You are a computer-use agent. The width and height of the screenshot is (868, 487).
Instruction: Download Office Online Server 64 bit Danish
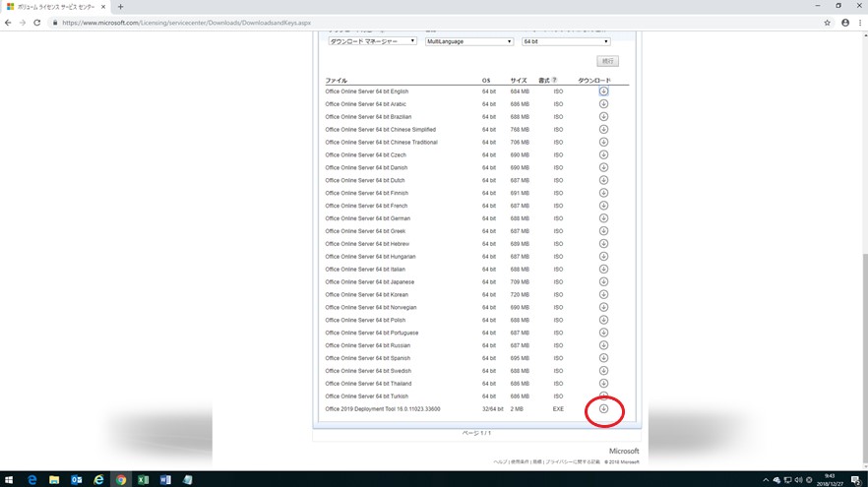click(603, 167)
